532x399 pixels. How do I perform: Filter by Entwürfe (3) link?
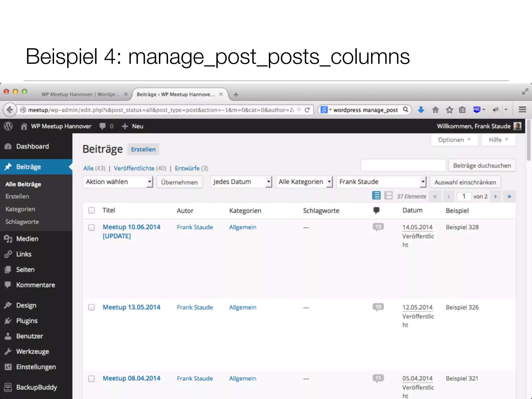point(191,168)
